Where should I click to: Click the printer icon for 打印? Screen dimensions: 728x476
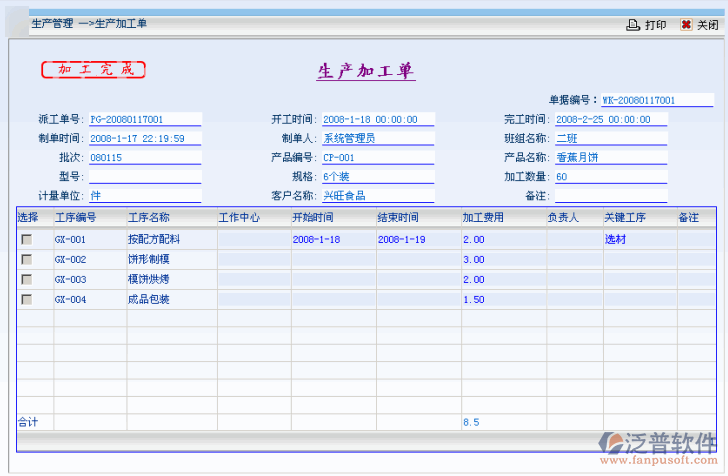pyautogui.click(x=632, y=25)
